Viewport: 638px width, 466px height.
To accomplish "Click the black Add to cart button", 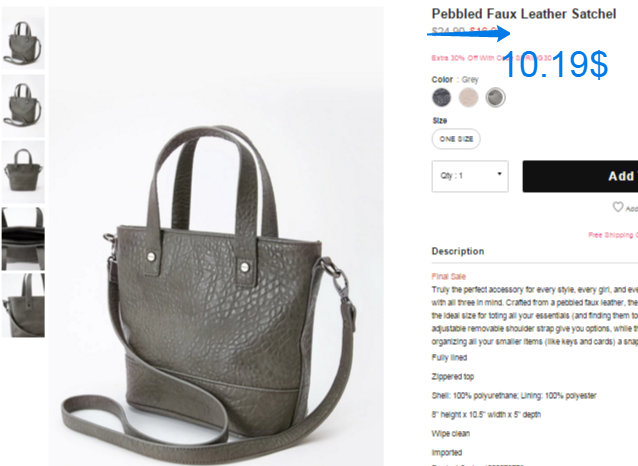I will [580, 176].
